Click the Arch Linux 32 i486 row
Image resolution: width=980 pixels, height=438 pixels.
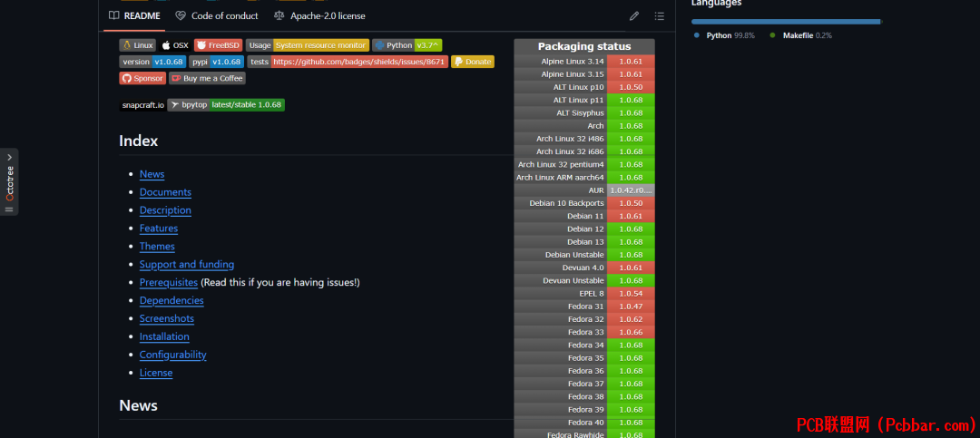coord(584,139)
